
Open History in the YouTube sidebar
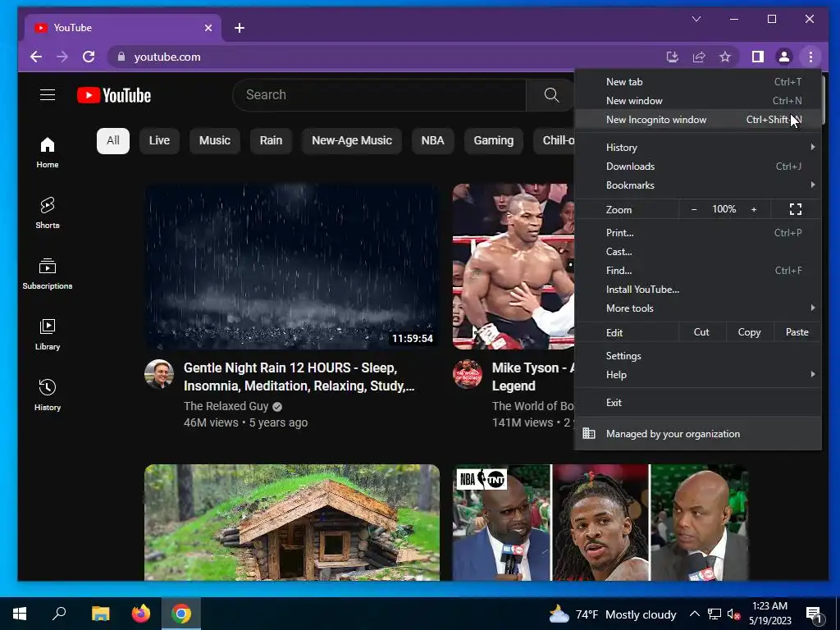pyautogui.click(x=48, y=395)
